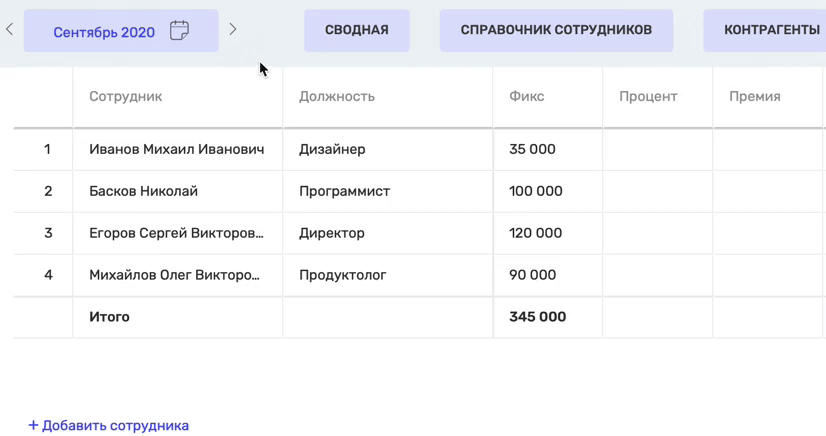Select the Басков Николай row
Viewport: 826px width, 436px height.
143,191
